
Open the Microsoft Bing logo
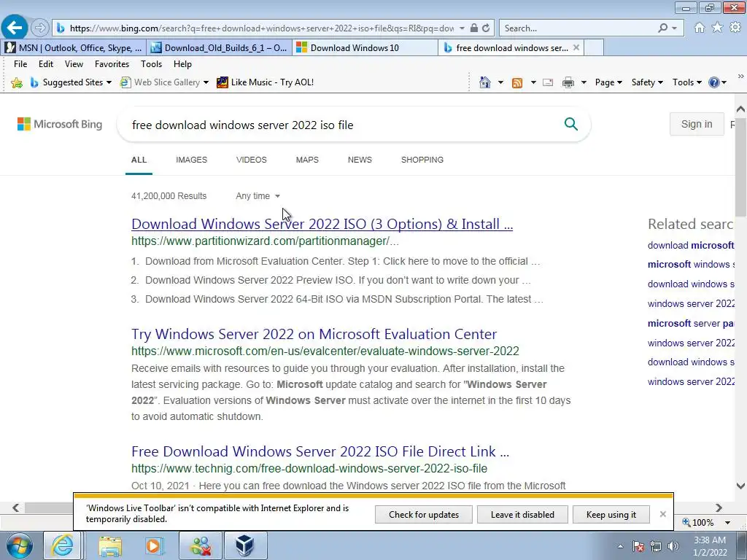pyautogui.click(x=60, y=124)
